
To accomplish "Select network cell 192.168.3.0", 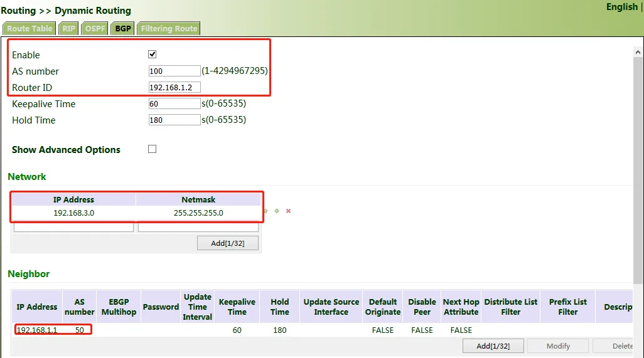I will pyautogui.click(x=74, y=213).
